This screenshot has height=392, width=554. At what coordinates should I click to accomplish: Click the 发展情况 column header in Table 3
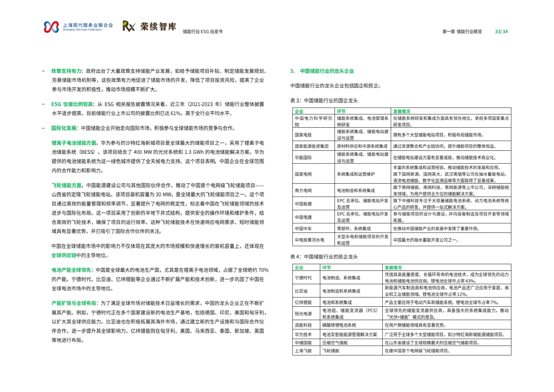coord(451,111)
